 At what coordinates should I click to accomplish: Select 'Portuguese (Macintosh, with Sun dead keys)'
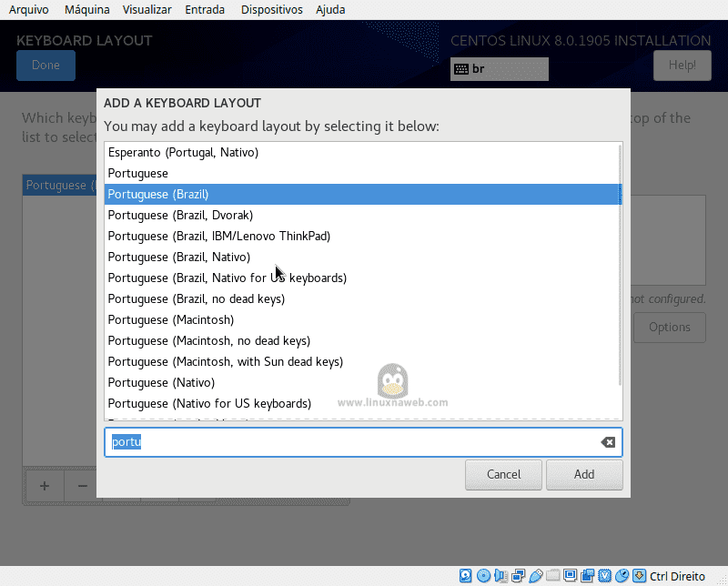pyautogui.click(x=361, y=362)
